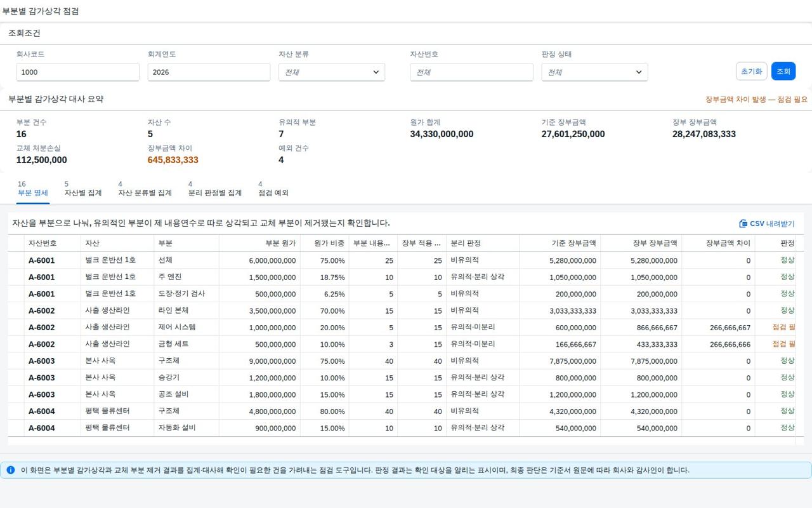Click the cost value 3,500,000,000

click(272, 311)
